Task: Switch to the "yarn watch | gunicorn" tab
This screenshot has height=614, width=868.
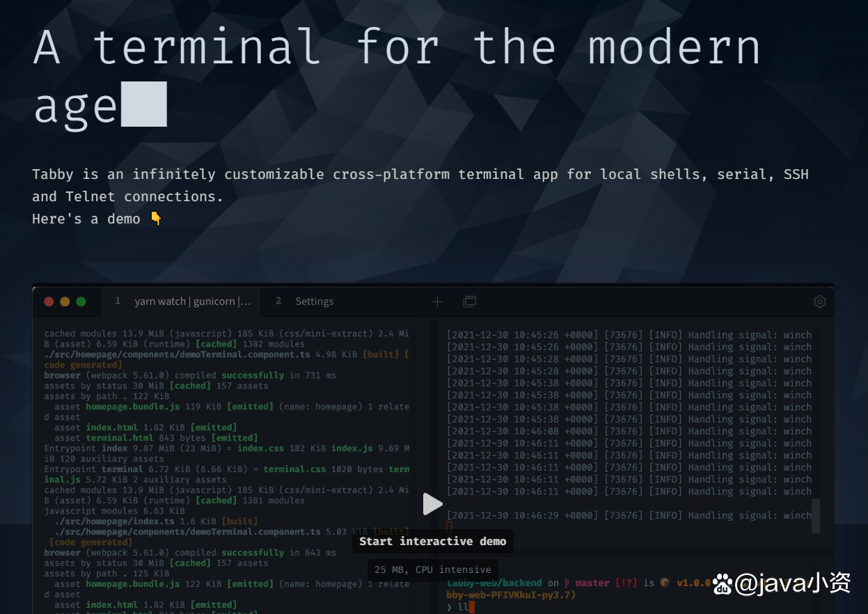Action: pos(182,301)
